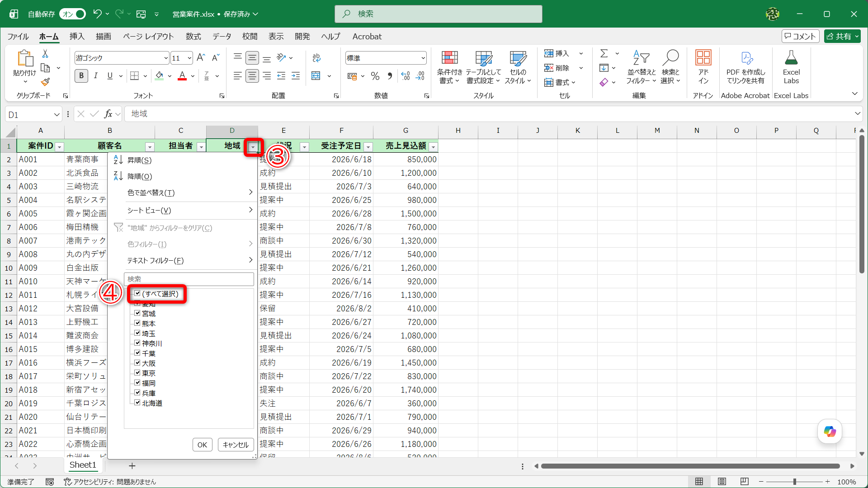Open the 売上見込額 column filter dropdown

(434, 147)
